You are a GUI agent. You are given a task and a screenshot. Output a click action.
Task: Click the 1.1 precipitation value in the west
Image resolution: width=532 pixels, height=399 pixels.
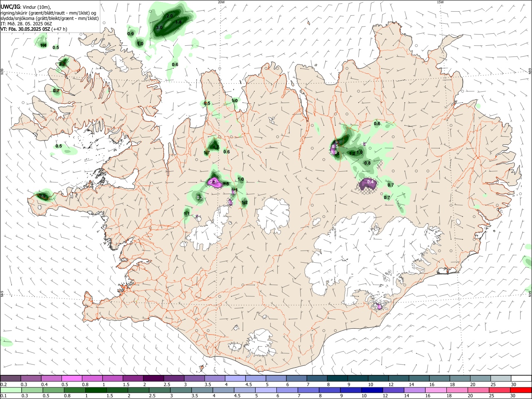(187, 214)
